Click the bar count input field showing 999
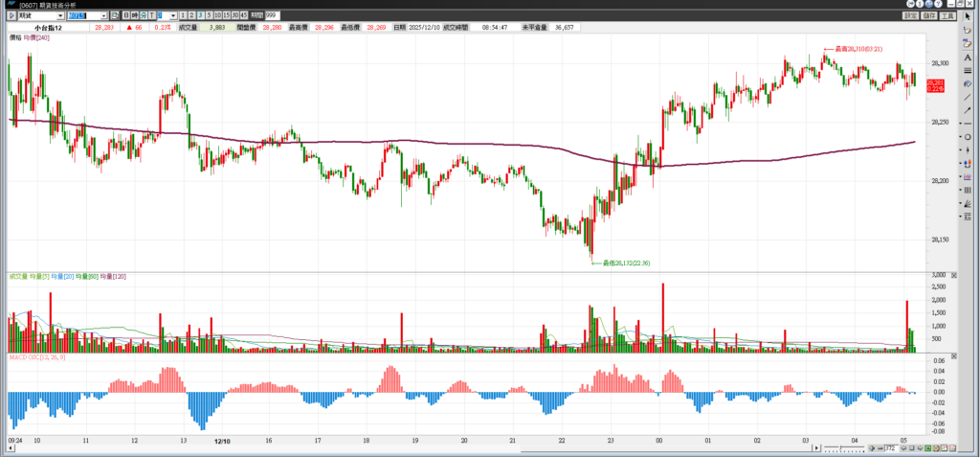 [272, 16]
